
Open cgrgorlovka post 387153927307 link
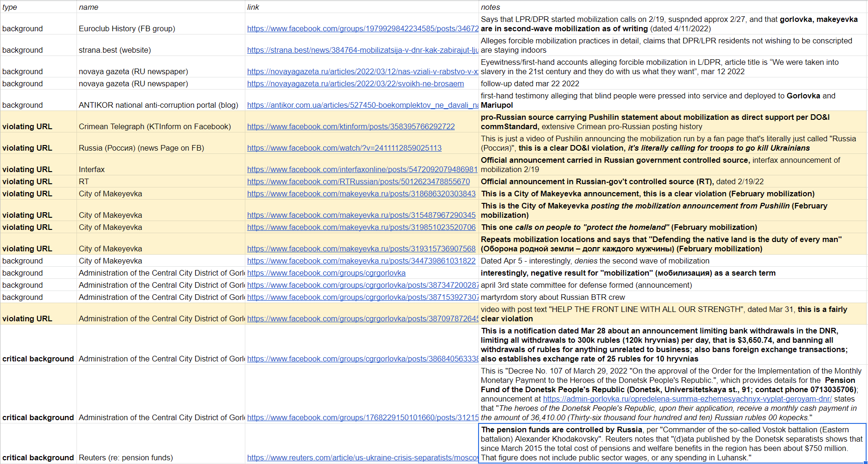click(362, 297)
